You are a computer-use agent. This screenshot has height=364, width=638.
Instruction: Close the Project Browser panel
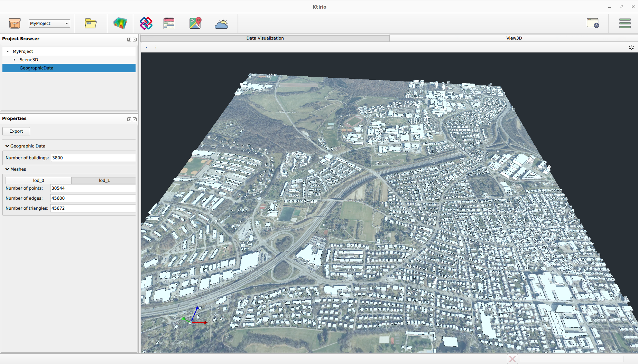135,39
